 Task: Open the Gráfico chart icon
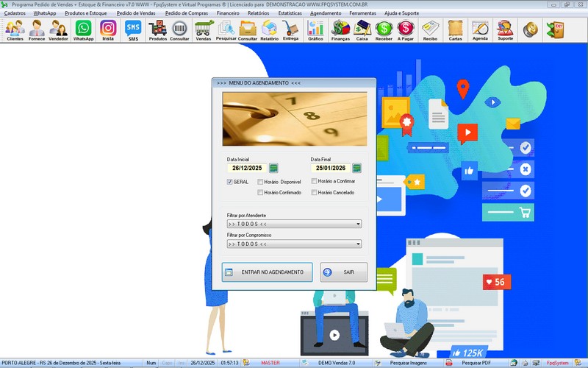[315, 30]
